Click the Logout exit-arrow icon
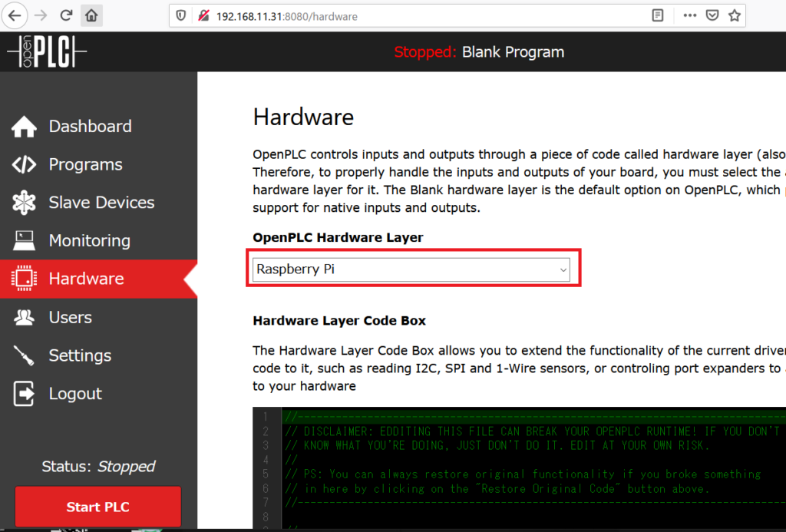The image size is (786, 532). [x=24, y=394]
